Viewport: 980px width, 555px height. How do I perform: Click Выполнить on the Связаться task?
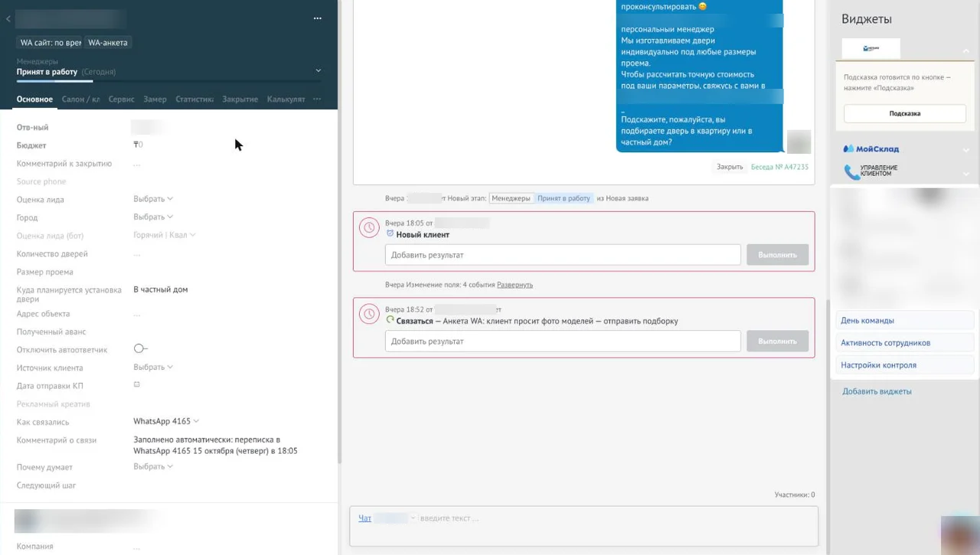(777, 341)
